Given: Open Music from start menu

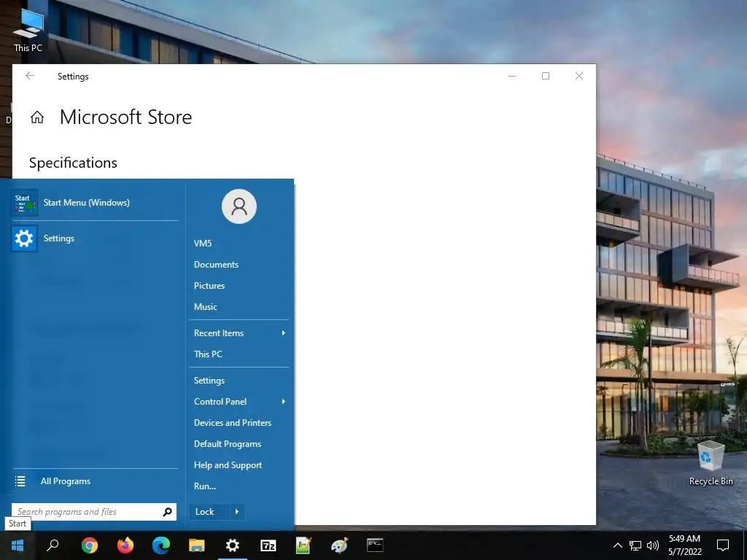Looking at the screenshot, I should point(205,307).
